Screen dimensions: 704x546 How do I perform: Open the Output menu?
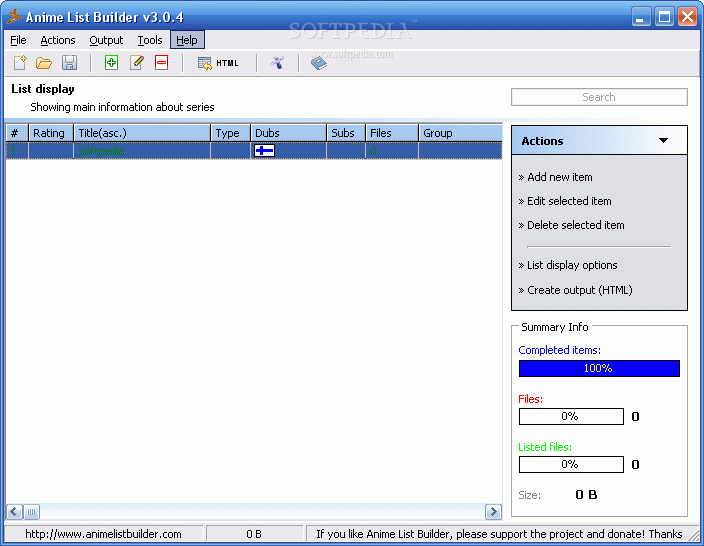click(106, 40)
